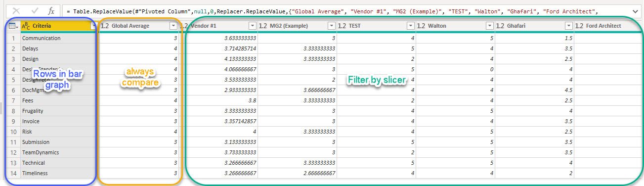This screenshot has width=644, height=186.
Task: Change data type icon of TEST column
Action: tap(342, 26)
